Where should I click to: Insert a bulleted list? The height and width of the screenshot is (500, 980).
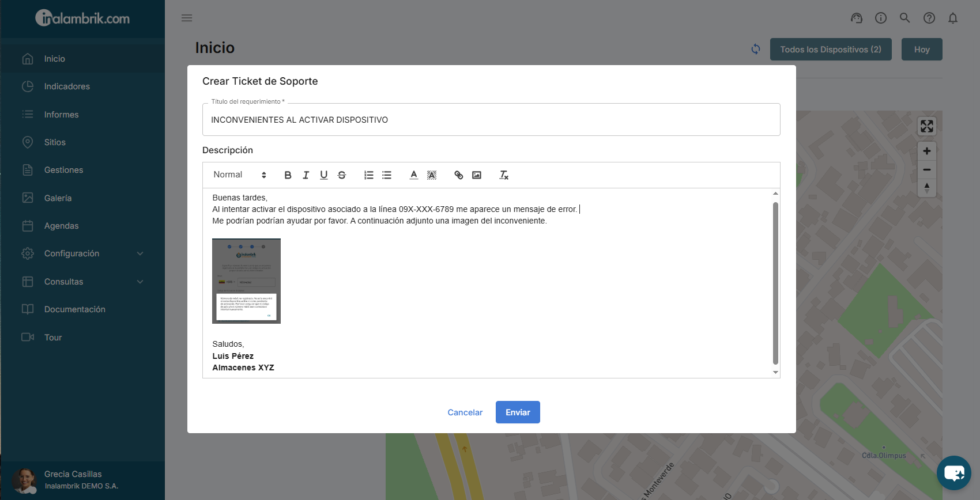[x=387, y=175]
